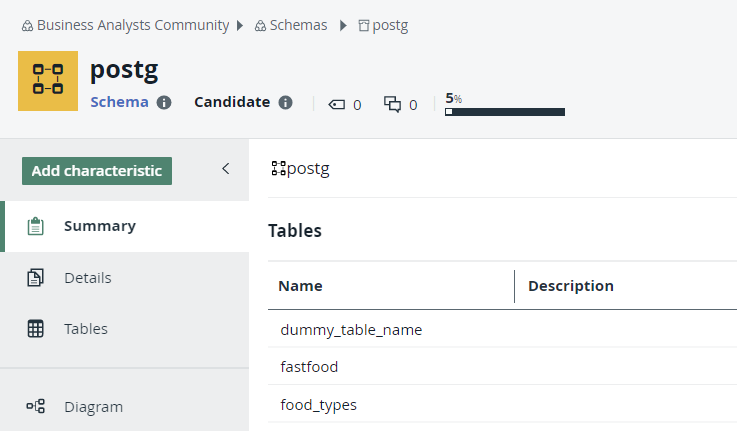Open the food_types table entry
The image size is (737, 431).
(318, 405)
